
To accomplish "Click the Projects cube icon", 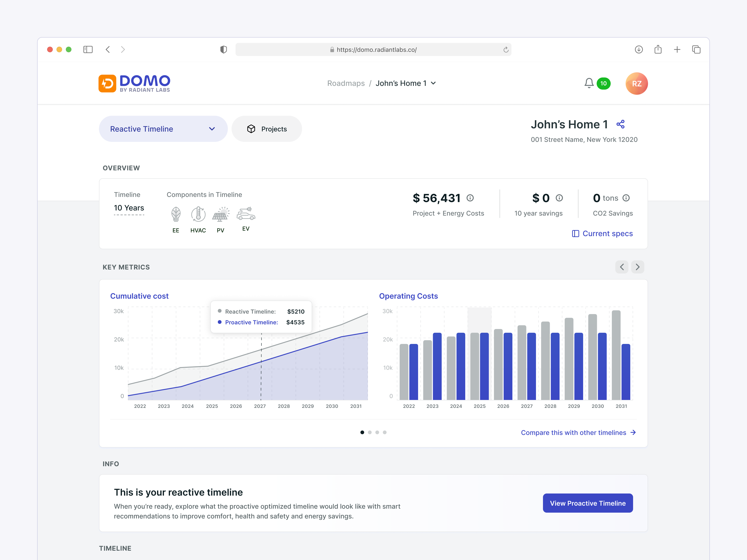I will pyautogui.click(x=252, y=129).
